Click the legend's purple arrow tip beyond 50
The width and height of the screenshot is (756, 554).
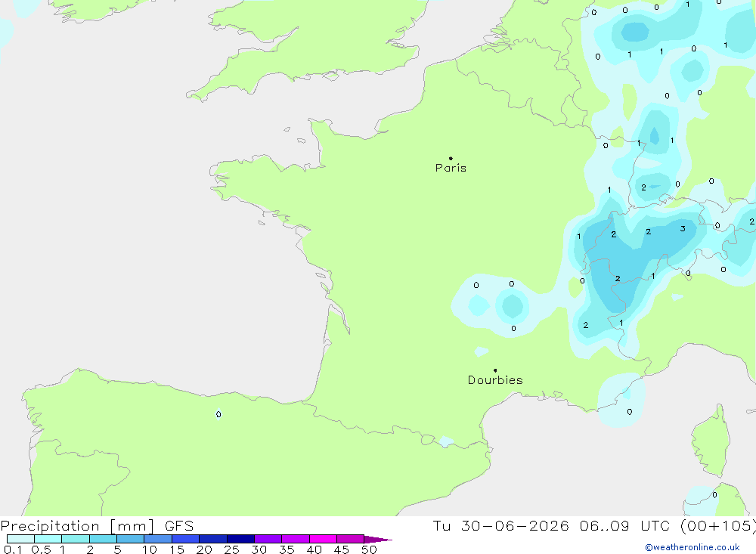coord(377,539)
